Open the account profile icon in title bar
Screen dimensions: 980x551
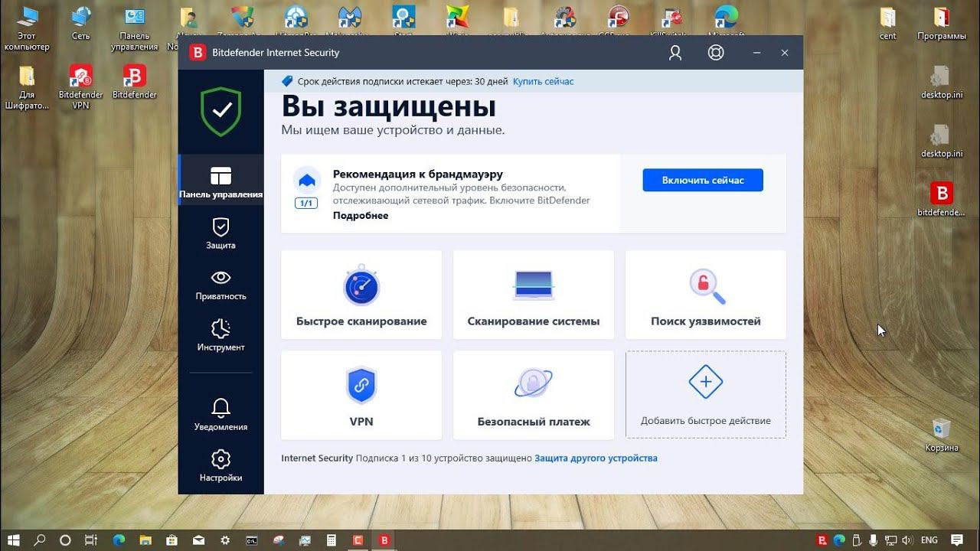point(675,53)
